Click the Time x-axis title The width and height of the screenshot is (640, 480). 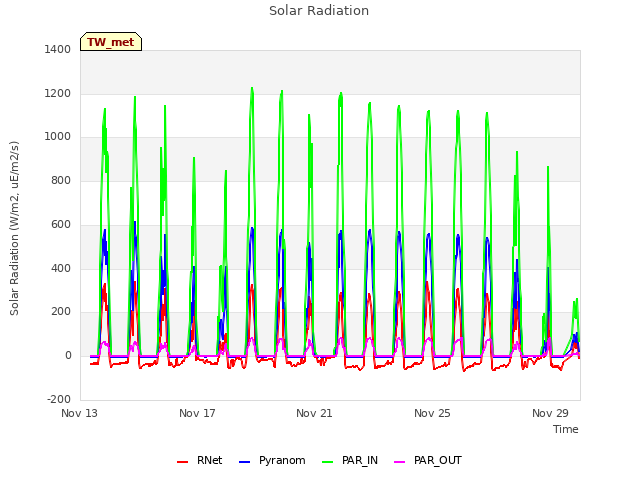click(566, 429)
